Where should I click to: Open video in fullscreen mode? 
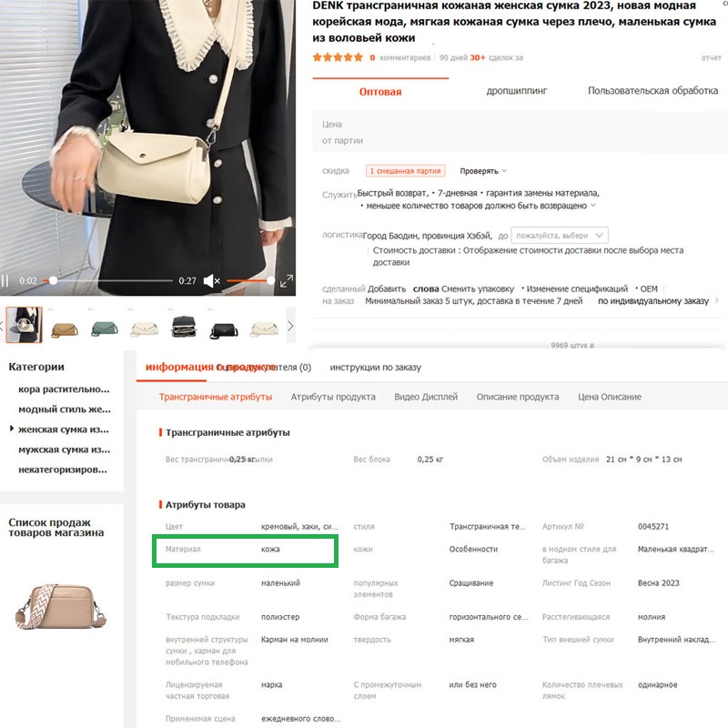point(287,281)
